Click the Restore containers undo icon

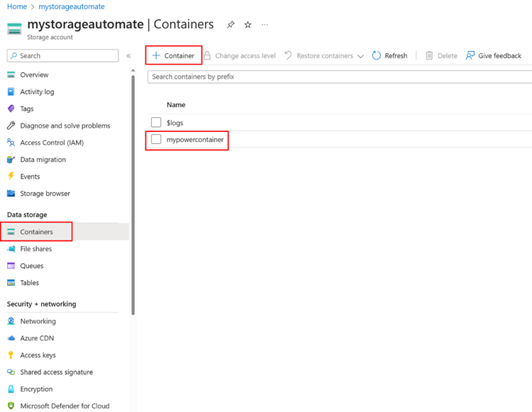pyautogui.click(x=288, y=55)
